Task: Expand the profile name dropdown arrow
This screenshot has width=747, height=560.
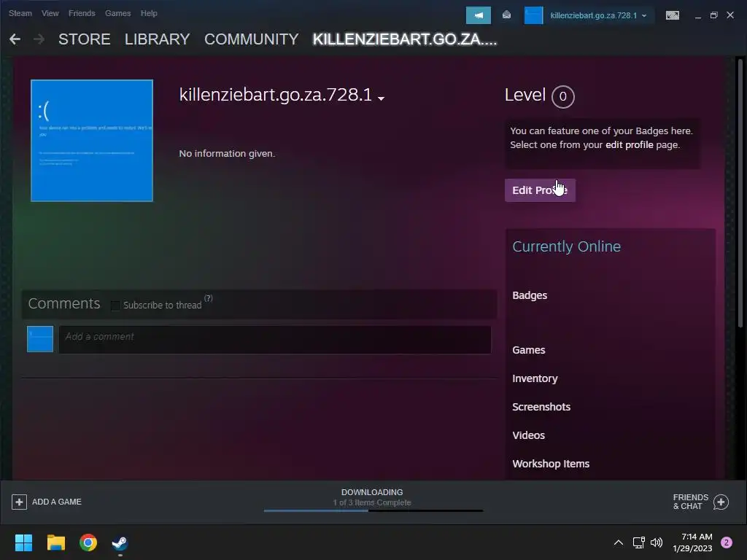Action: click(381, 98)
